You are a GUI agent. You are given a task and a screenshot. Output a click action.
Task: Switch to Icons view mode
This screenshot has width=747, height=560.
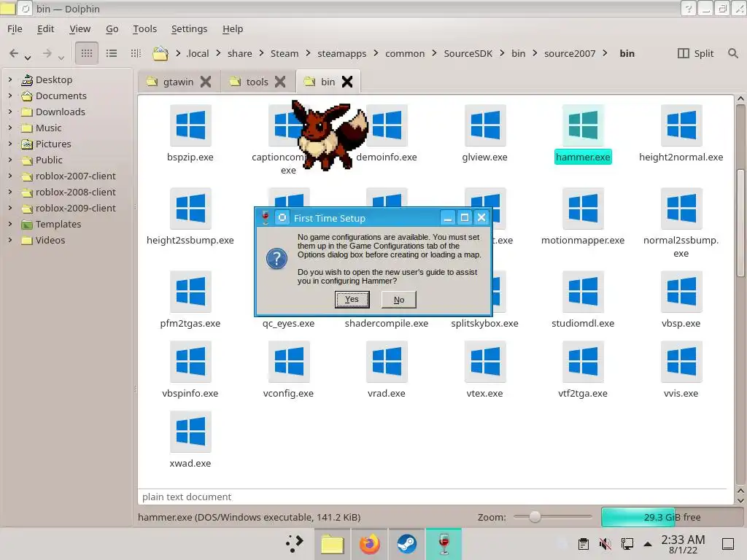pyautogui.click(x=87, y=52)
